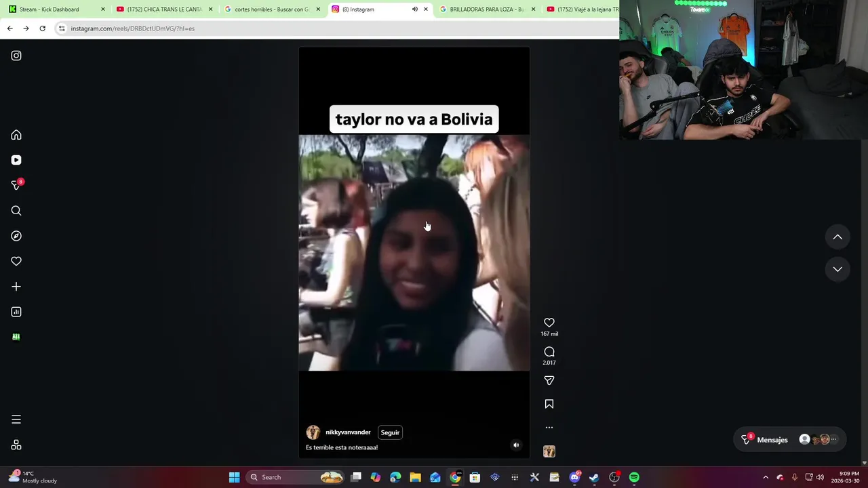Close the Kick Dashboard tab
868x488 pixels.
click(103, 9)
